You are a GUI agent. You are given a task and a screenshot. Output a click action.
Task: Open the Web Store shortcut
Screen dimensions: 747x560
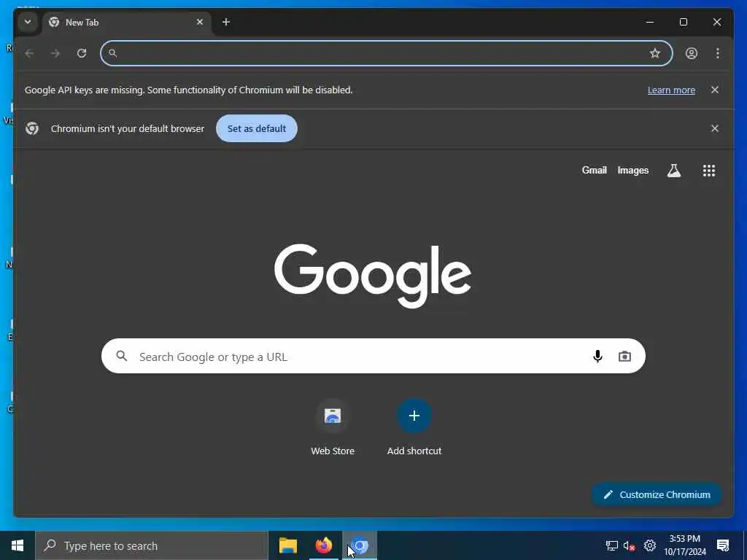point(333,427)
